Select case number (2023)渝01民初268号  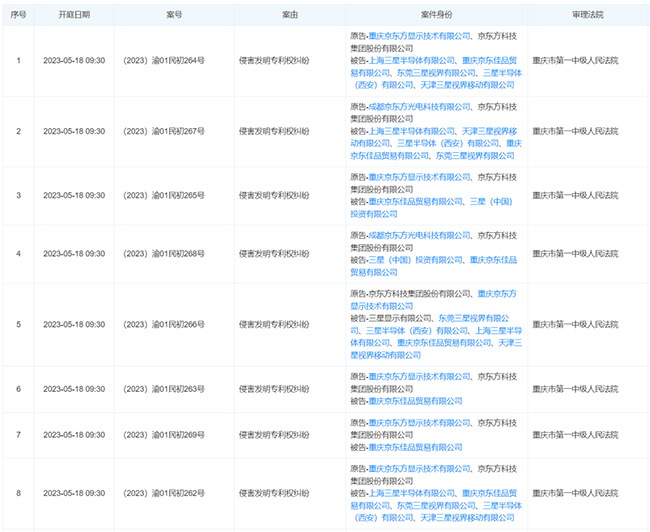[164, 254]
